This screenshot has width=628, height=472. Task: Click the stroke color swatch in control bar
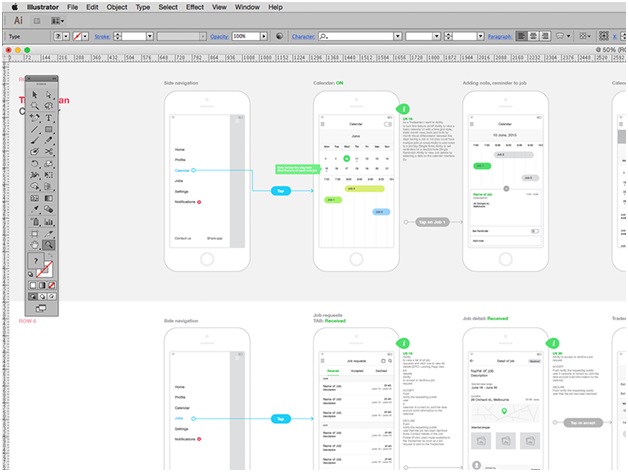click(78, 35)
